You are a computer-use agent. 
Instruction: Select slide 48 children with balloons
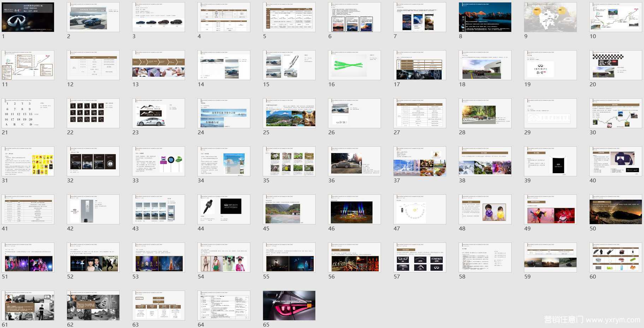(x=485, y=210)
